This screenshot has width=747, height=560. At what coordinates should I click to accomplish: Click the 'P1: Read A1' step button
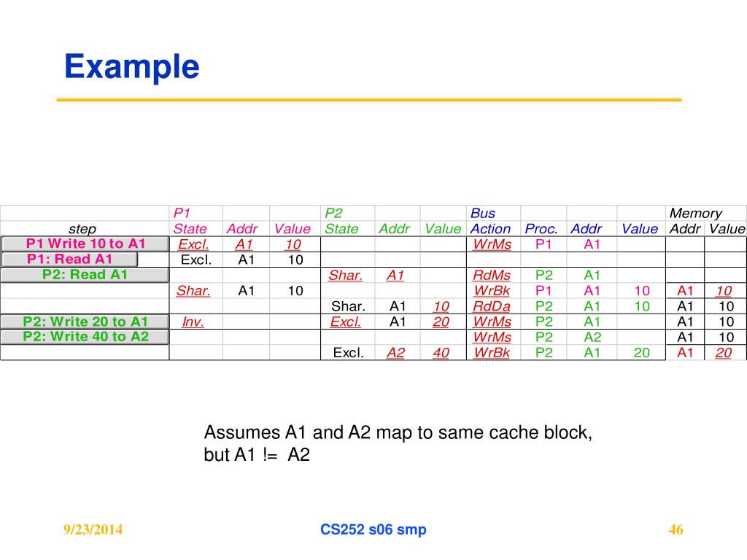tap(69, 259)
